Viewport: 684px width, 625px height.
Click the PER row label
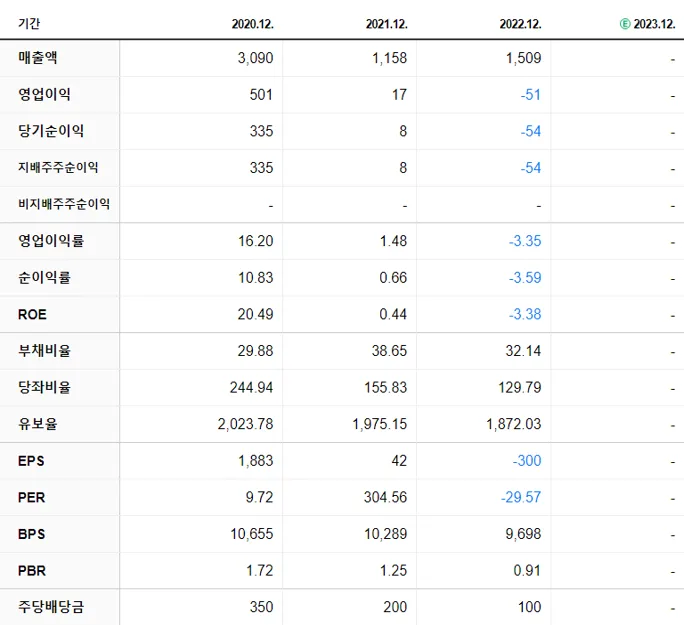click(x=31, y=498)
